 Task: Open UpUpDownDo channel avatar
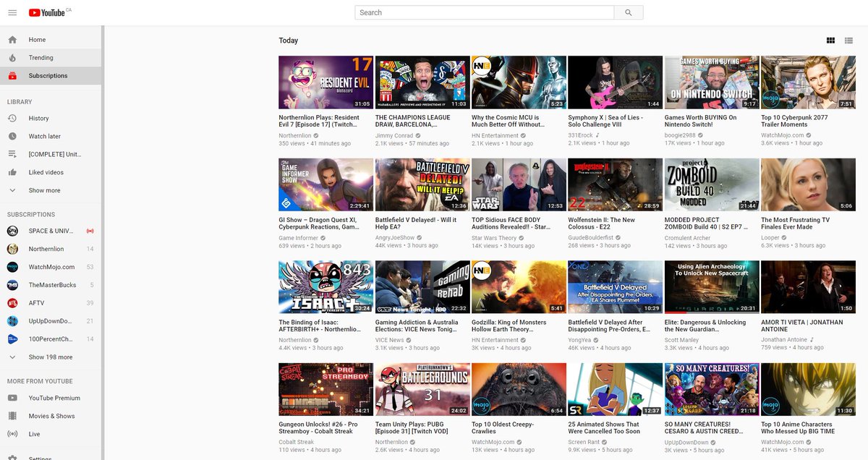point(12,321)
